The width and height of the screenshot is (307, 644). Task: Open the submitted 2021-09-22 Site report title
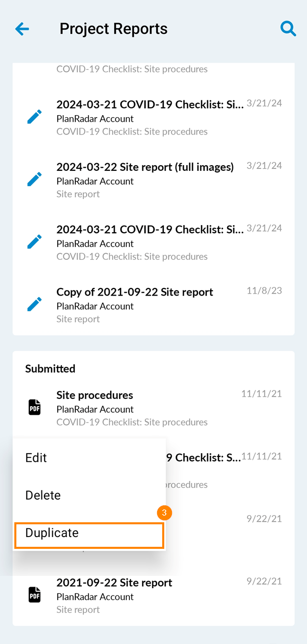click(x=114, y=583)
